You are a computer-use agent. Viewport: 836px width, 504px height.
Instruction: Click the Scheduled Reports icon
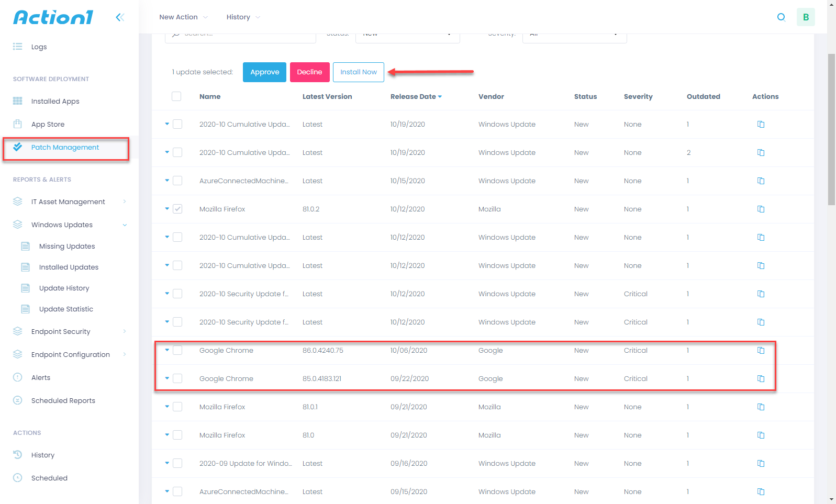(x=18, y=400)
